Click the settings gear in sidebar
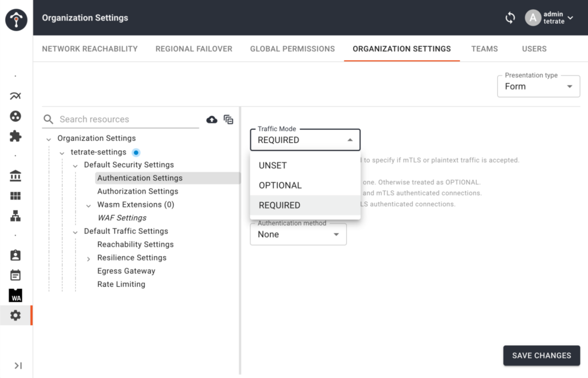 (x=16, y=315)
